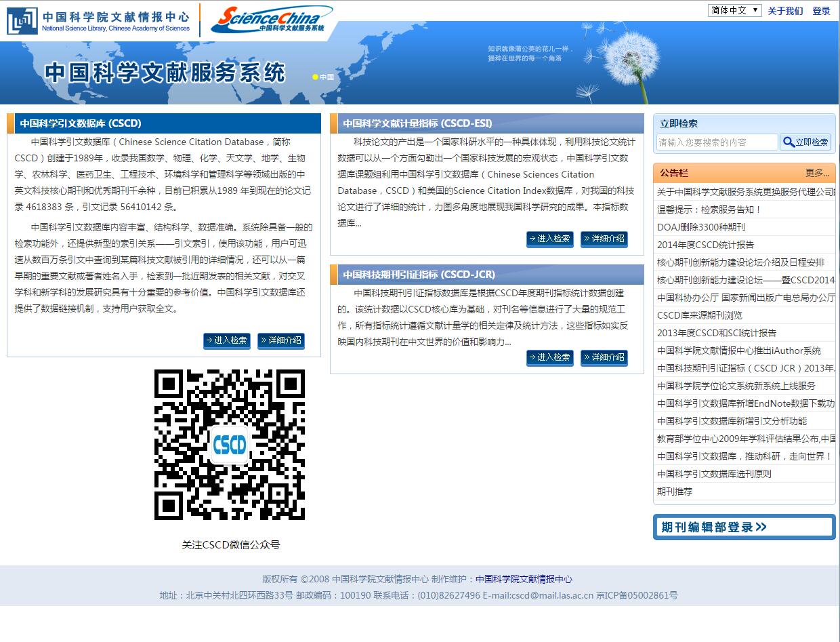Open notice 期刊推荐
The width and height of the screenshot is (840, 642).
pos(675,491)
